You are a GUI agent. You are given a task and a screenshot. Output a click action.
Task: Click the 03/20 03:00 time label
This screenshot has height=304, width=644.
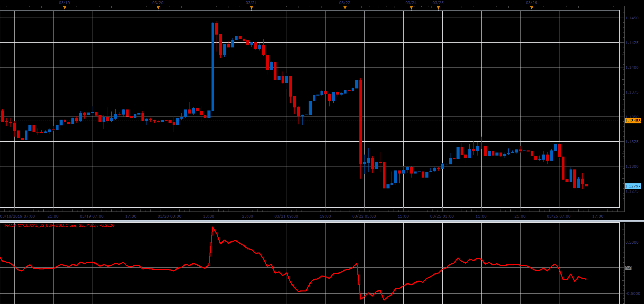(x=170, y=216)
